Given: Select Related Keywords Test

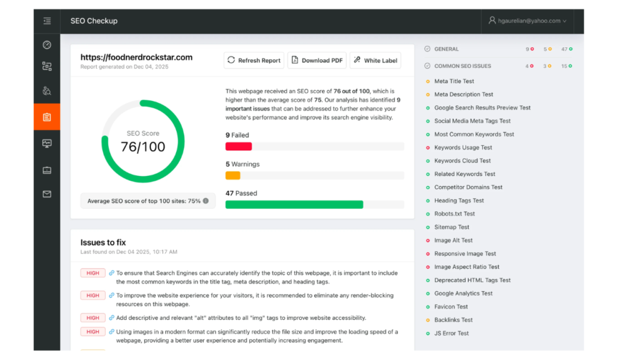Looking at the screenshot, I should pyautogui.click(x=465, y=174).
